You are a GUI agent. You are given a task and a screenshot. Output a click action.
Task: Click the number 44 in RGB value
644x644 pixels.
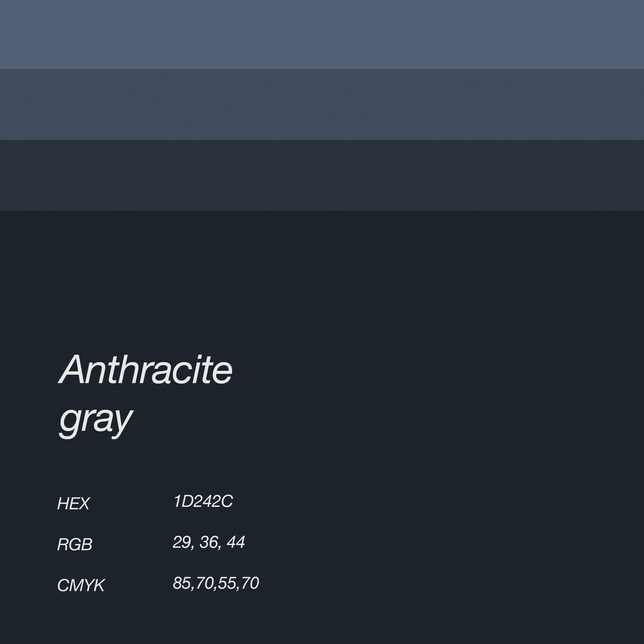tap(236, 542)
